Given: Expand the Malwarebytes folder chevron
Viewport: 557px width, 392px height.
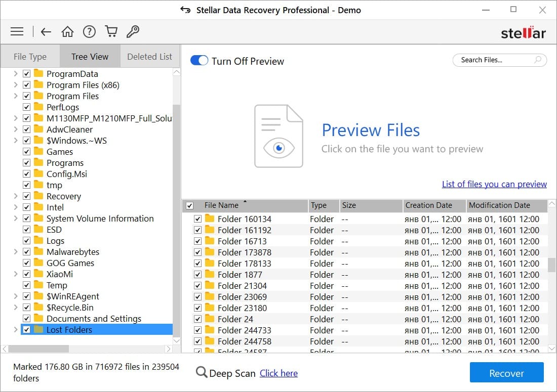Looking at the screenshot, I should click(15, 251).
